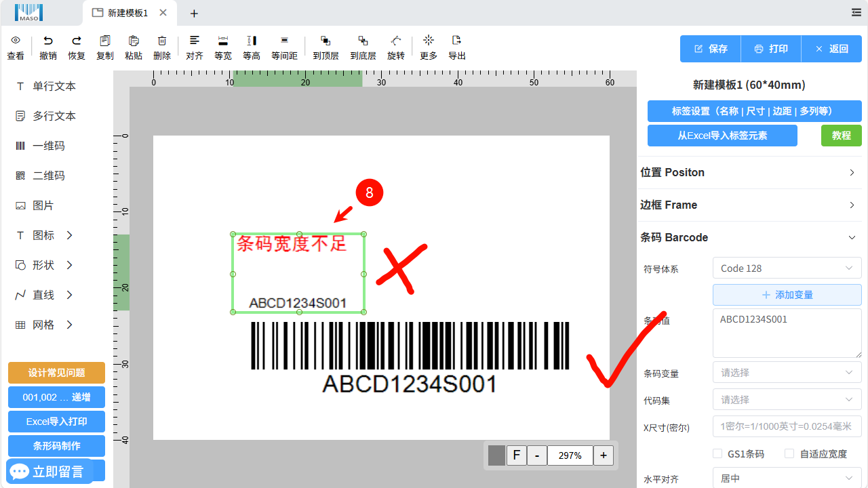Close the 新建模板1 tab
Viewport: 868px width, 488px height.
click(x=163, y=13)
